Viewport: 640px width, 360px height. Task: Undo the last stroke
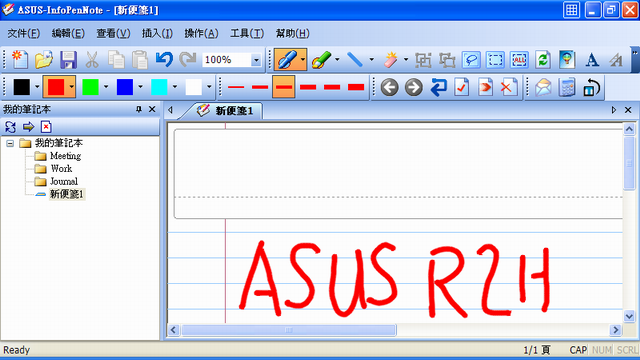(x=164, y=60)
